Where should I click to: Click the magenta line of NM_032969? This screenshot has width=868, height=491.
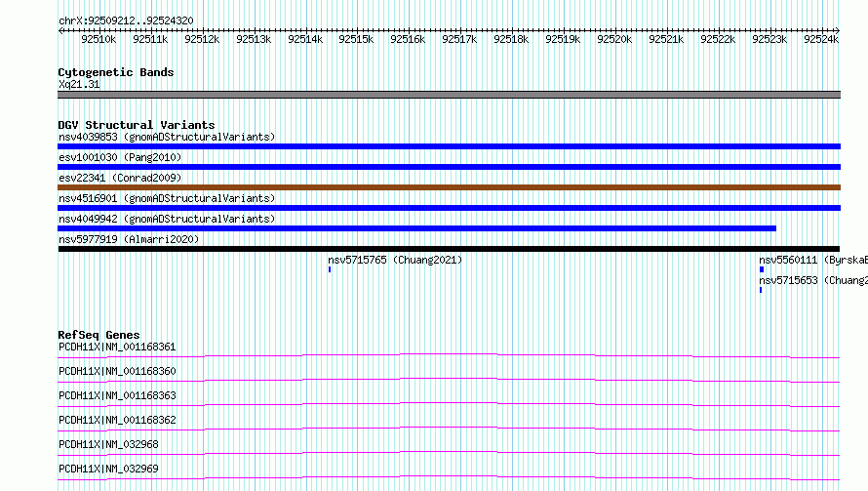(449, 477)
